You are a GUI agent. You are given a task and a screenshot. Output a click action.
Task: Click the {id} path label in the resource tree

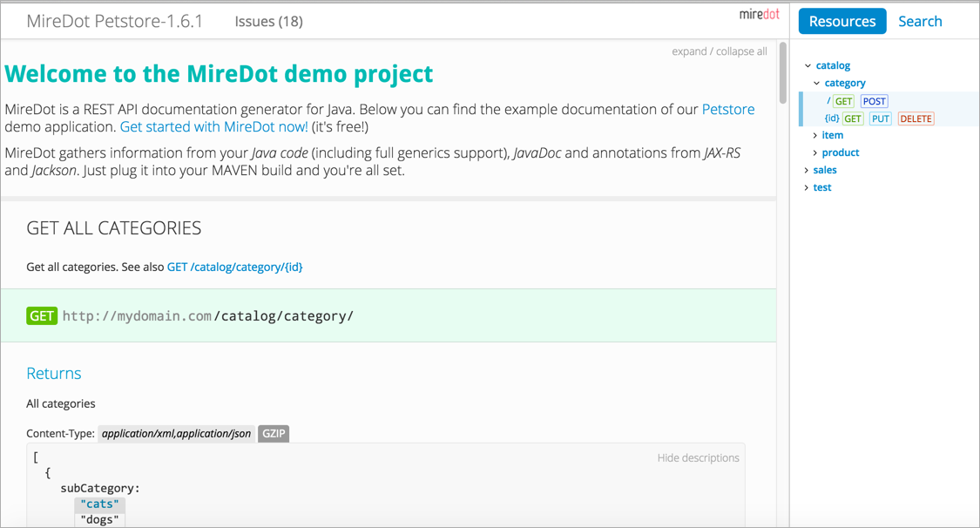(x=832, y=118)
